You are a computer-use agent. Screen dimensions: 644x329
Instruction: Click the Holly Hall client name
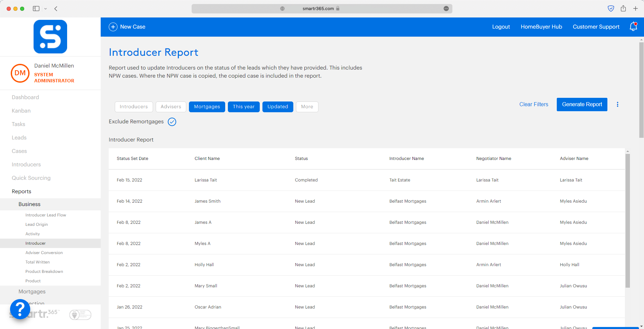point(204,265)
